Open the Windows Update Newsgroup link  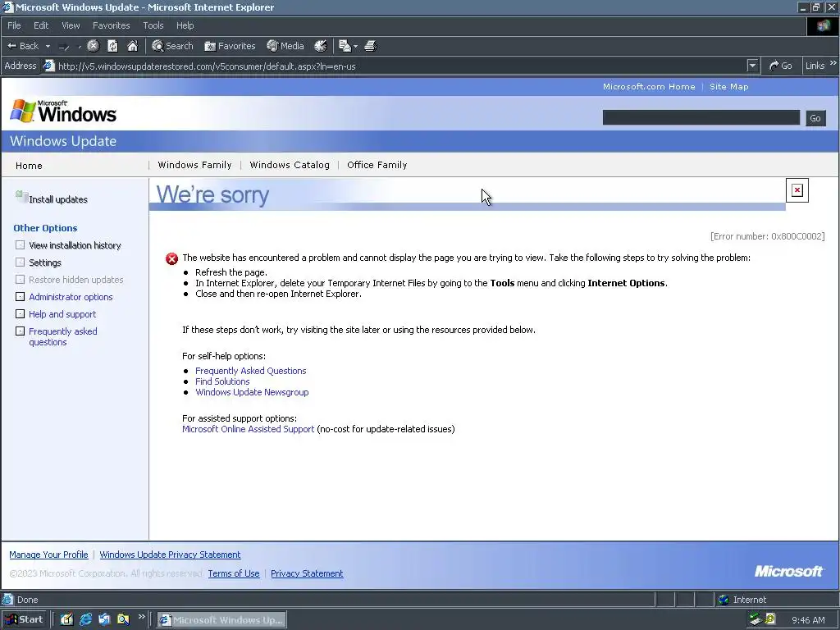252,392
